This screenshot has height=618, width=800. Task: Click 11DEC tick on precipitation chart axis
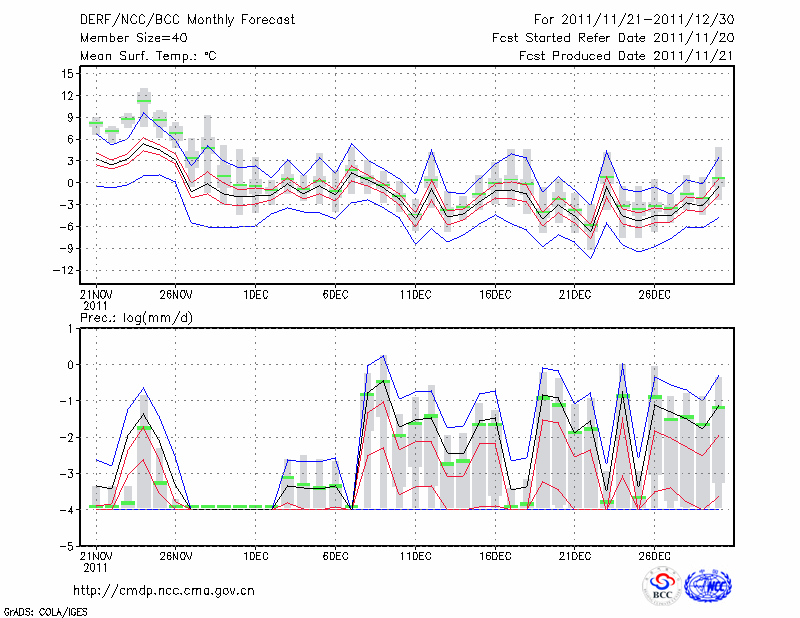[x=414, y=555]
